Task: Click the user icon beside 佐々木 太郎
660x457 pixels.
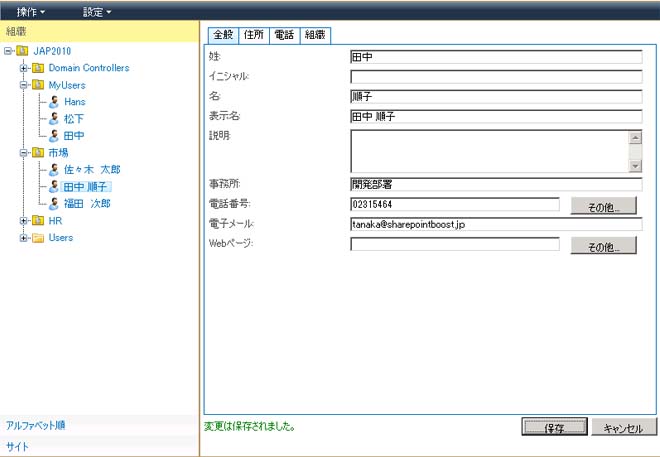Action: tap(53, 170)
